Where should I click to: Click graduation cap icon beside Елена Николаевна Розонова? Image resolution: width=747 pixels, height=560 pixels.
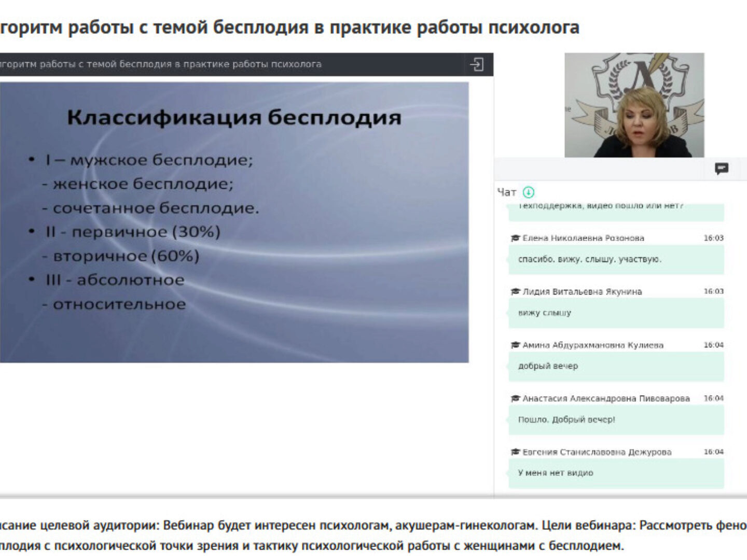(x=515, y=239)
